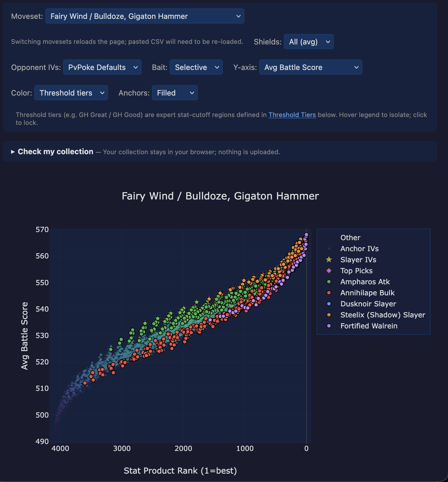This screenshot has height=482, width=448.
Task: Click the Slayer IVs star legend icon
Action: click(329, 260)
